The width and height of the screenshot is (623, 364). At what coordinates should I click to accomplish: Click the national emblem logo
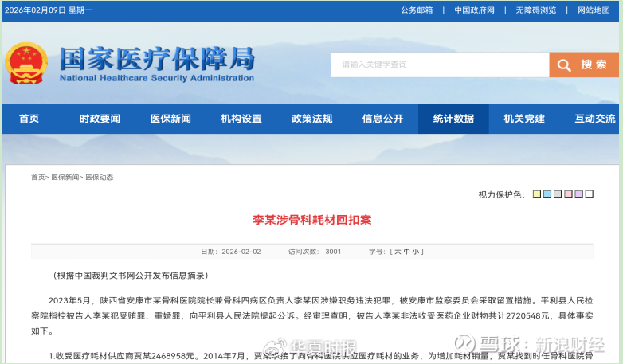[x=26, y=64]
